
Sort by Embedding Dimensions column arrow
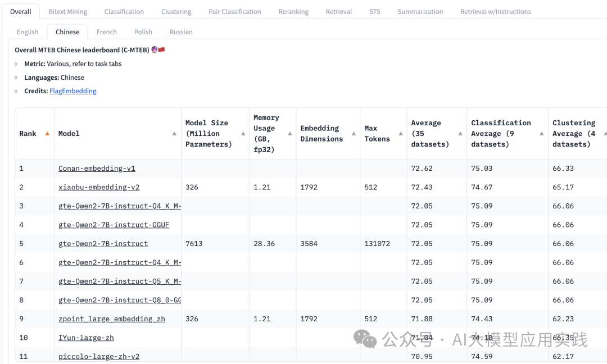tap(354, 134)
